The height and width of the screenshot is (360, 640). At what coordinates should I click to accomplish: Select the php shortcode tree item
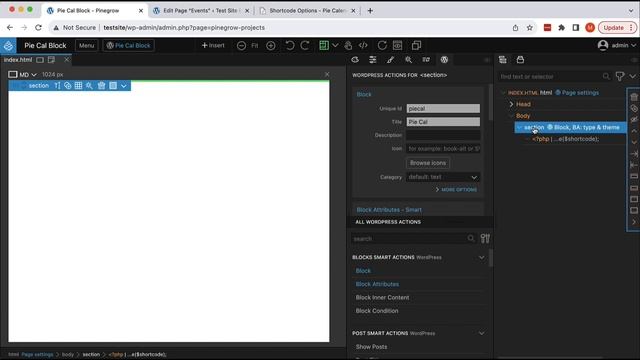[566, 139]
